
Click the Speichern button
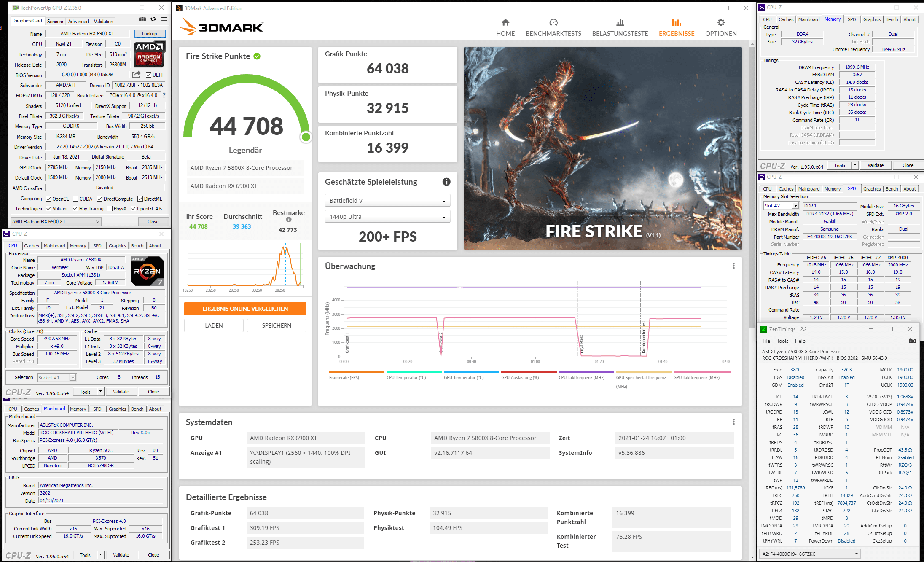(x=277, y=325)
